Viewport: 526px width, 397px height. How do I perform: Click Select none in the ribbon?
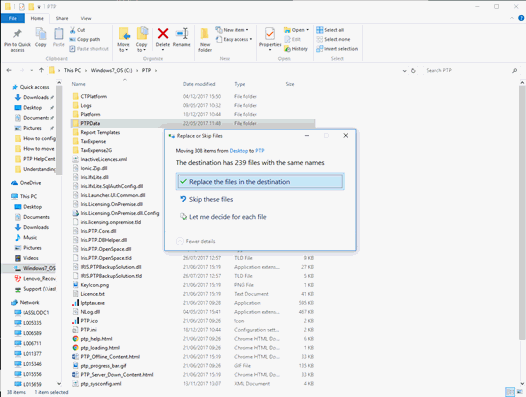(x=333, y=39)
